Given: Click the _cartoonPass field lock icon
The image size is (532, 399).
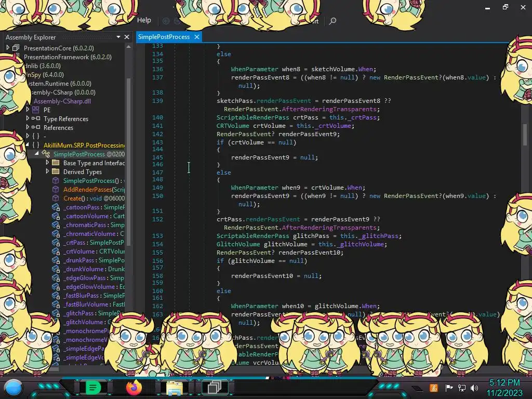Looking at the screenshot, I should click(56, 207).
